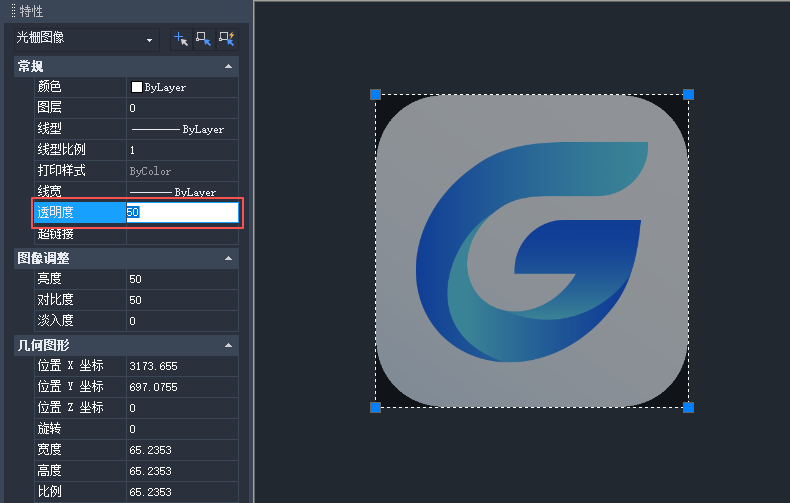Click the top-right selection grip of image
Viewport: 790px width, 503px height.
[688, 95]
